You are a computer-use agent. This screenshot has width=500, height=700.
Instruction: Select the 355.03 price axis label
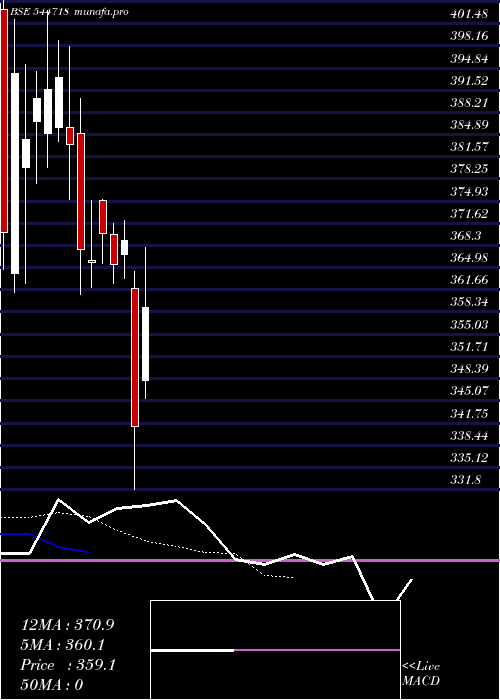(x=469, y=325)
